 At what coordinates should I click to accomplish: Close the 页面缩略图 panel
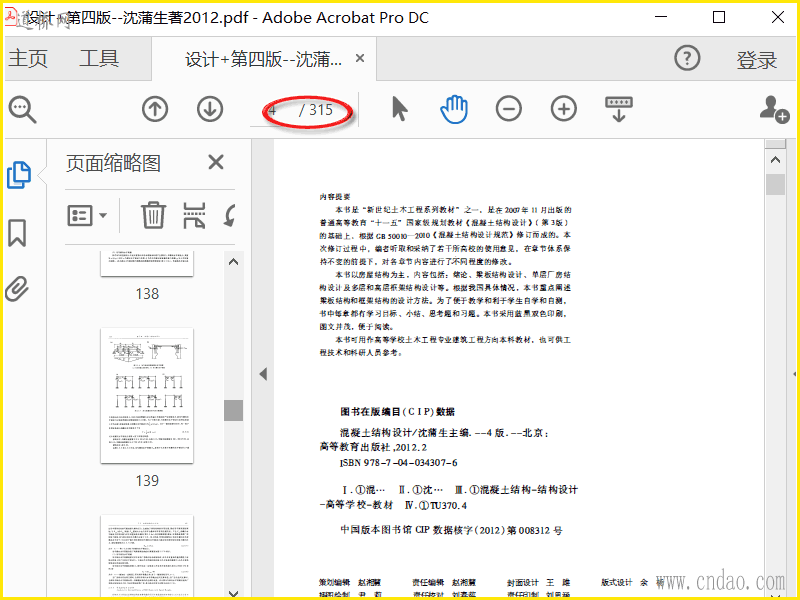pos(216,162)
